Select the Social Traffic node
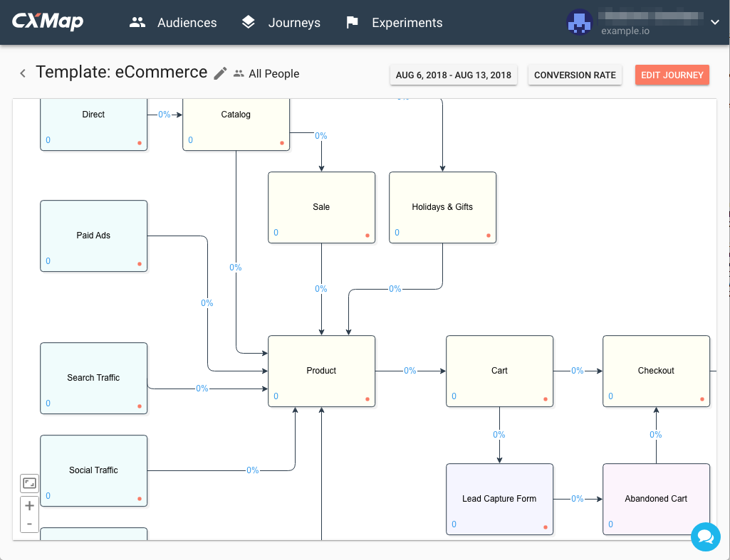The width and height of the screenshot is (730, 560). click(x=93, y=470)
